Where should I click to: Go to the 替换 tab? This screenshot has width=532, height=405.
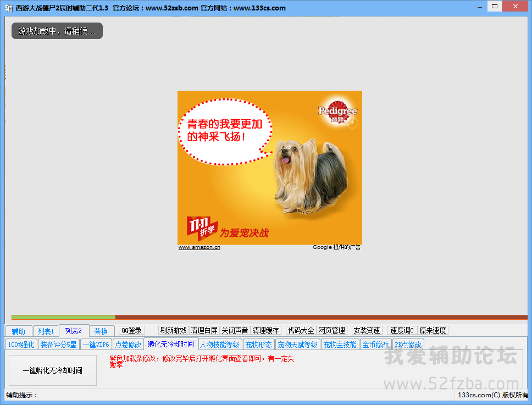coord(101,331)
